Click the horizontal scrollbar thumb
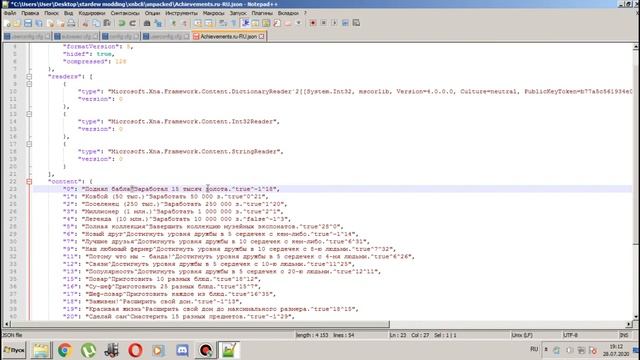Viewport: 640px width, 360px height. coord(200,324)
